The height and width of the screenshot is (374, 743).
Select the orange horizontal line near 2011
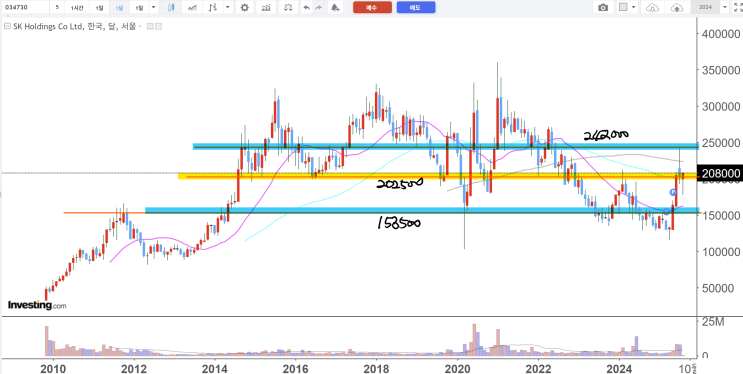(x=104, y=213)
